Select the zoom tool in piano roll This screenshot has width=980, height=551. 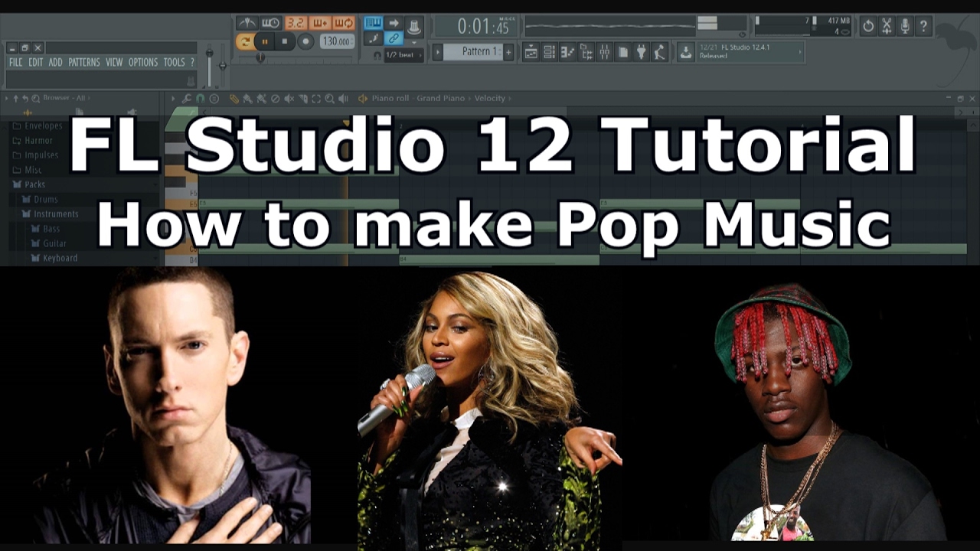pos(329,99)
